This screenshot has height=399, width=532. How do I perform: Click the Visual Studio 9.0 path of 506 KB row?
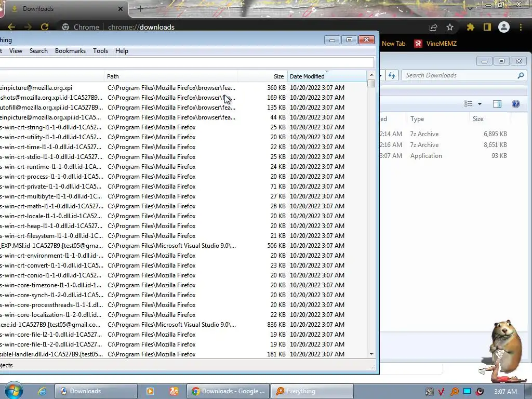[x=171, y=246]
